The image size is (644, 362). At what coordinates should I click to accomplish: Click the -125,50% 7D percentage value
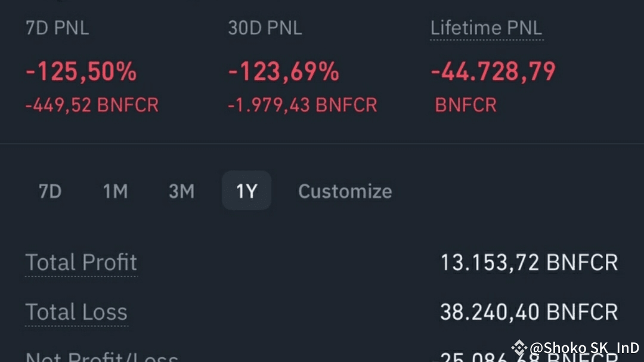point(81,72)
